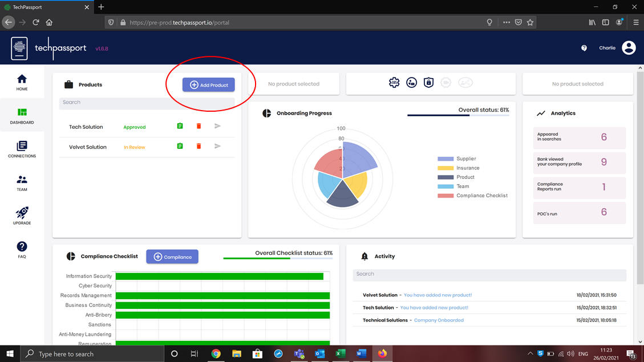Open the Home page from sidebar
Image resolution: width=644 pixels, height=362 pixels.
pos(22,82)
